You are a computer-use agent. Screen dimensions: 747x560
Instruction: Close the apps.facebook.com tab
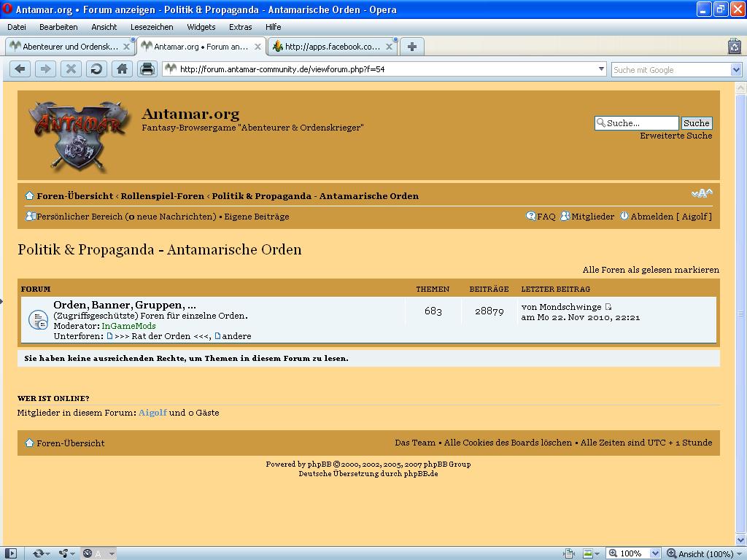click(390, 47)
